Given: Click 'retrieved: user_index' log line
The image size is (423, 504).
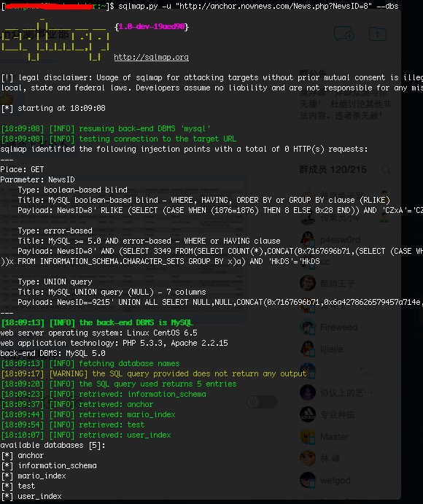Looking at the screenshot, I should [86, 435].
